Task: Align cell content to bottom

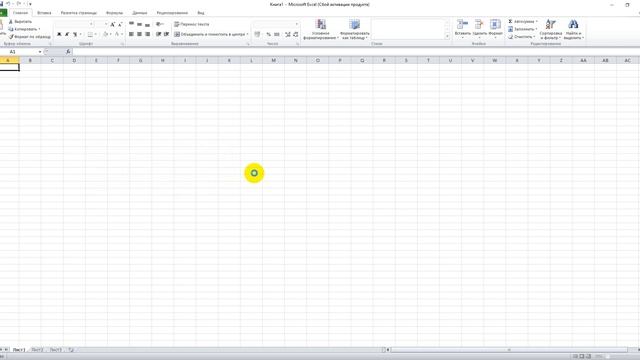Action: coord(147,24)
